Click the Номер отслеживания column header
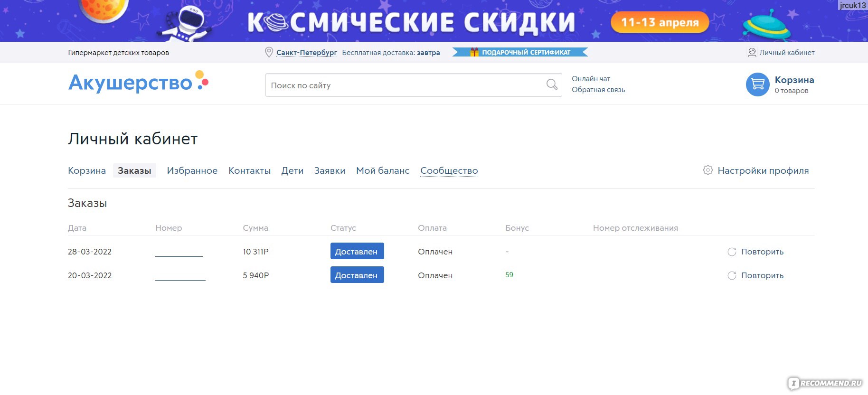The image size is (868, 395). click(635, 228)
